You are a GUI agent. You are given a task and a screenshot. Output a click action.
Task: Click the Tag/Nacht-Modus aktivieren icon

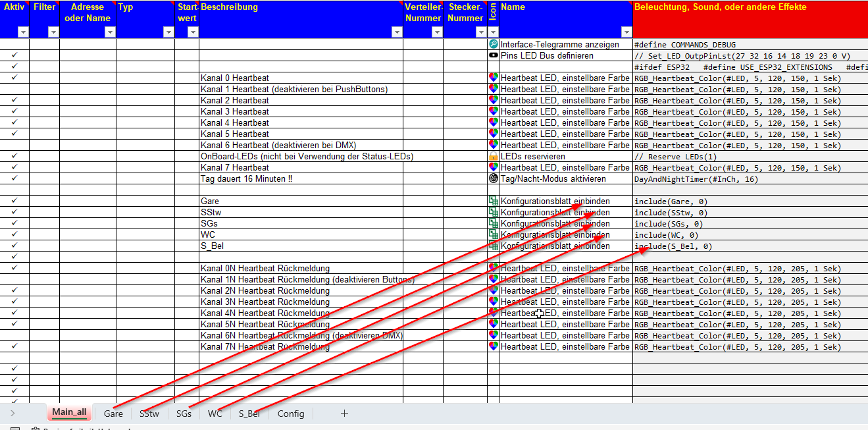click(x=493, y=178)
